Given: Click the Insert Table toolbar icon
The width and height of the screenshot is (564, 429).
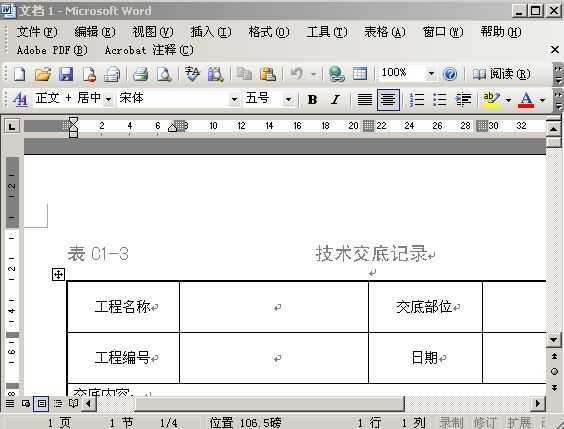Looking at the screenshot, I should [360, 74].
